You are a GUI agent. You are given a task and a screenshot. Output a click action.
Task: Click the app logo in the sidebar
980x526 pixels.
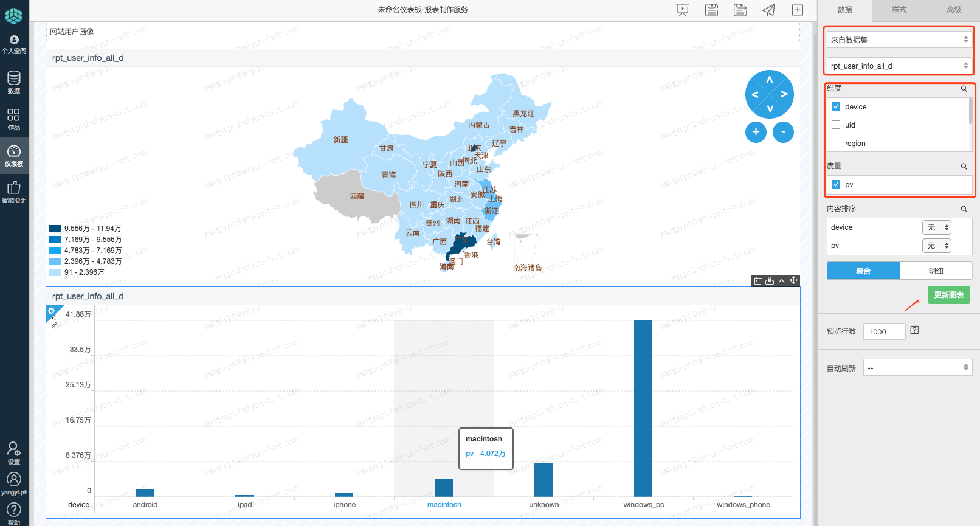click(x=14, y=15)
